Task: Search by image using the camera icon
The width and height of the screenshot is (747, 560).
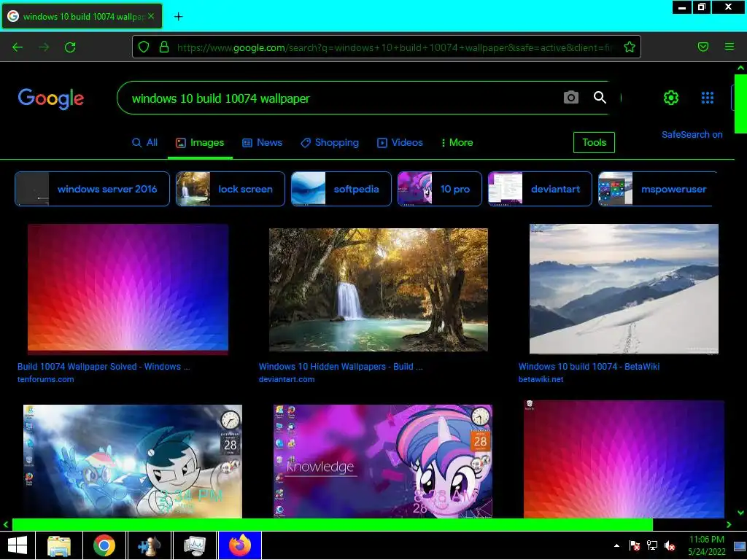Action: pyautogui.click(x=570, y=98)
